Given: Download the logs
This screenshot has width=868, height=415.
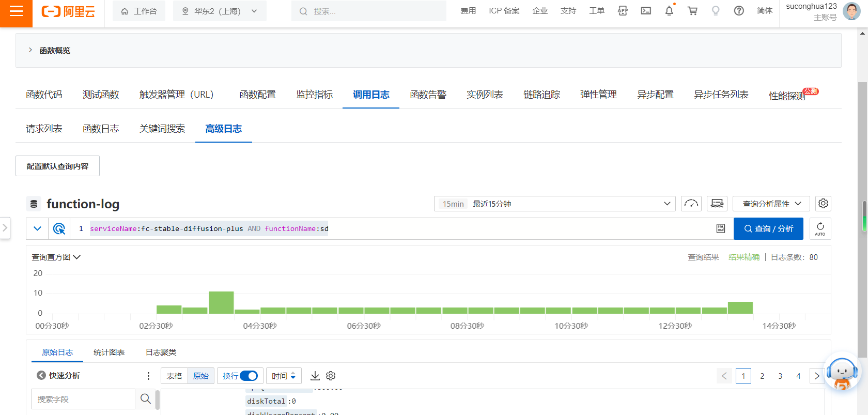Looking at the screenshot, I should [x=315, y=376].
